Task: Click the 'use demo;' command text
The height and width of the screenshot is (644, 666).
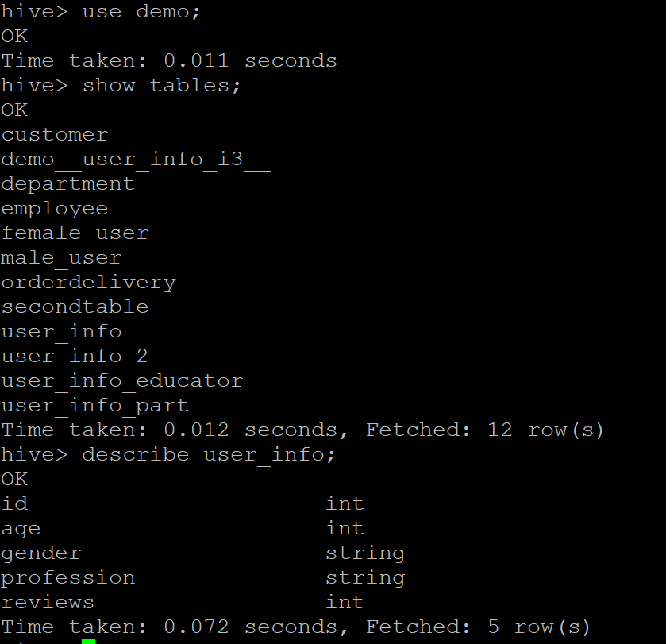Action: point(141,11)
